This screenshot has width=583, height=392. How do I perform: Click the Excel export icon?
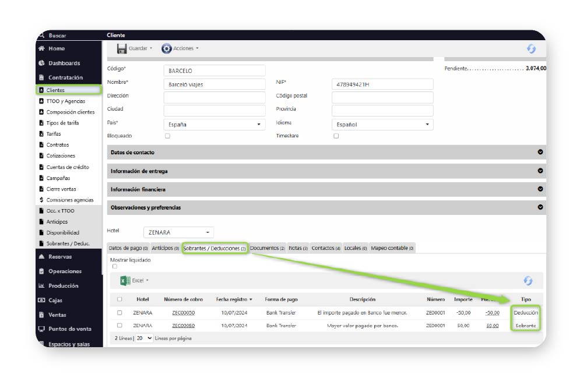[125, 281]
